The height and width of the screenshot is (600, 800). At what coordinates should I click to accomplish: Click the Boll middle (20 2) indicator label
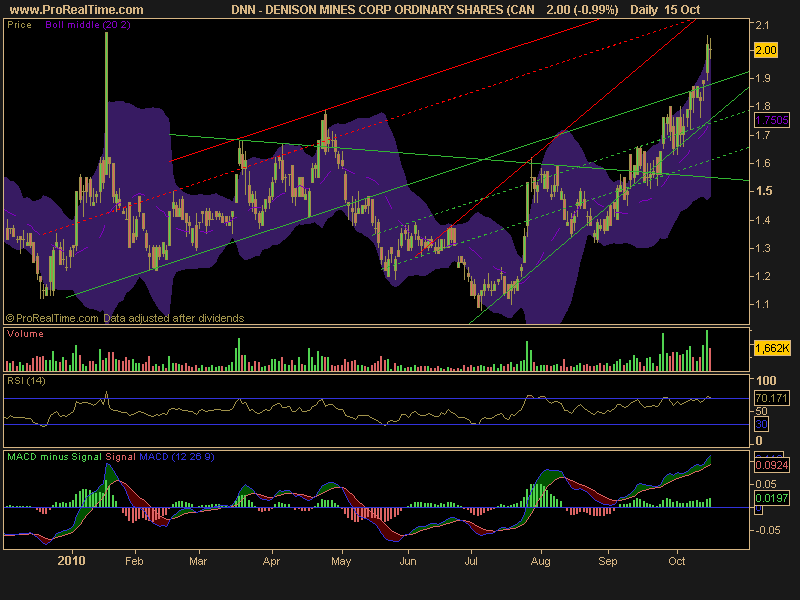click(x=88, y=24)
